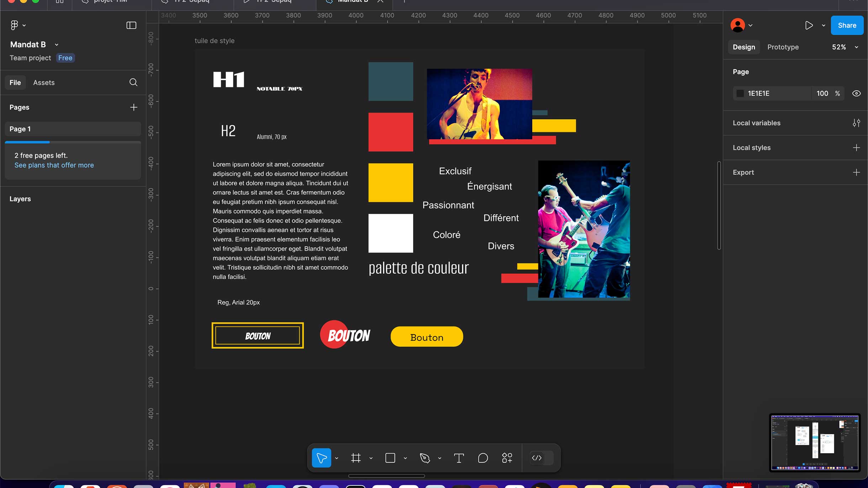Select the Rectangle shape tool
Viewport: 868px width, 488px height.
[x=390, y=458]
